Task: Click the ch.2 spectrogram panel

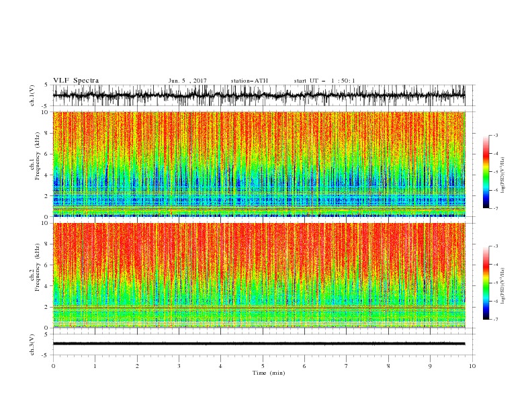Action: [x=259, y=275]
